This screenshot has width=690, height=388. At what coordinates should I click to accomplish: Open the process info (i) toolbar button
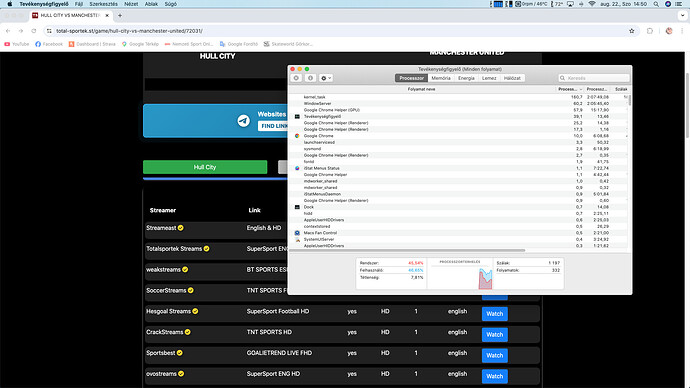[x=310, y=78]
